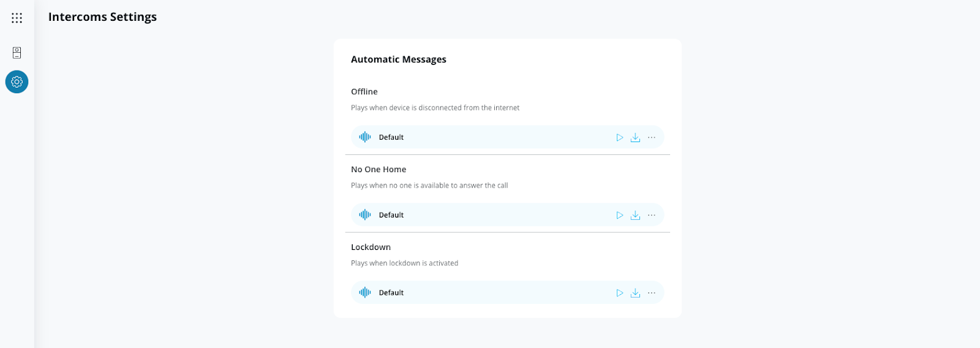
Task: Download the Lockdown message audio
Action: coord(636,293)
